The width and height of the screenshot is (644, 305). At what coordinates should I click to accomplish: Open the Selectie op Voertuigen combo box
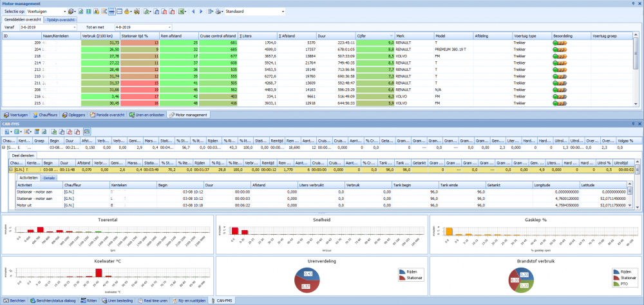(x=64, y=12)
